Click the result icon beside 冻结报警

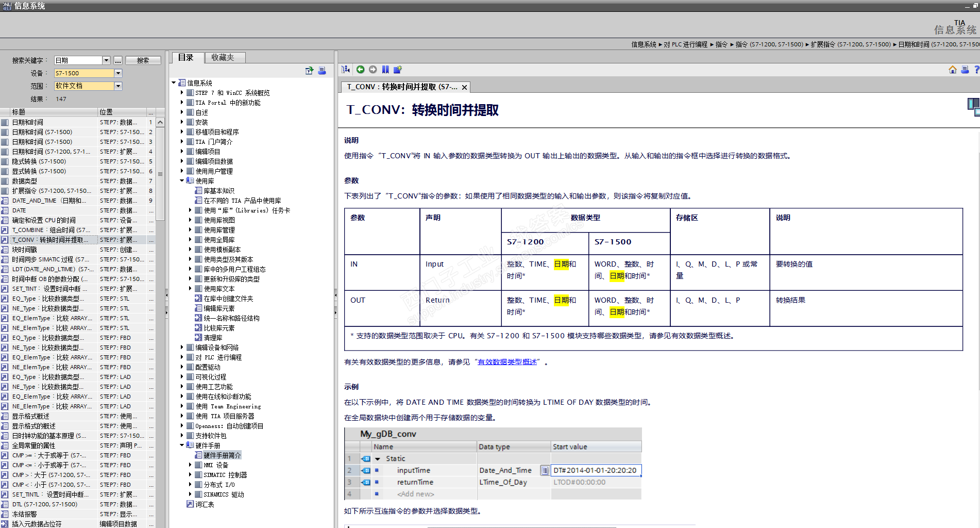(x=5, y=514)
